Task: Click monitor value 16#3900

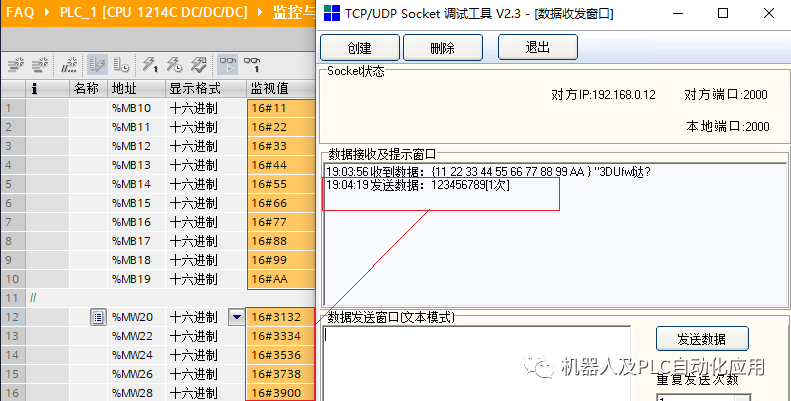Action: coord(281,393)
